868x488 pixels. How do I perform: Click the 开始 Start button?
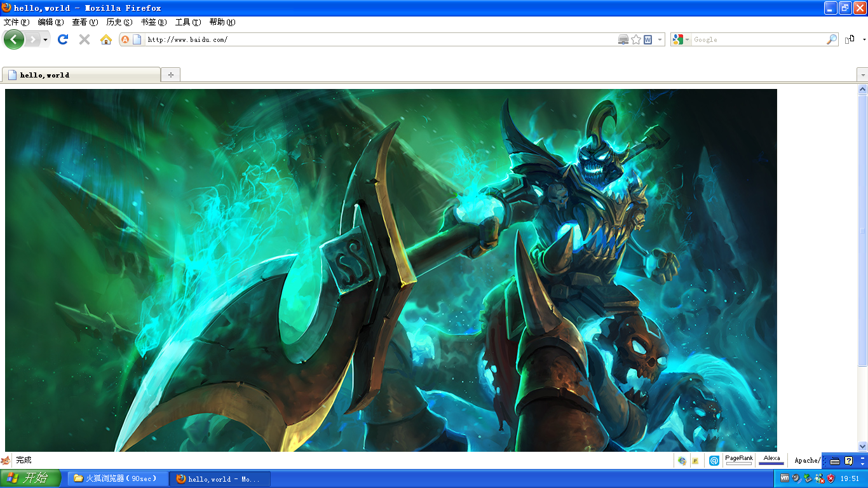pyautogui.click(x=30, y=478)
